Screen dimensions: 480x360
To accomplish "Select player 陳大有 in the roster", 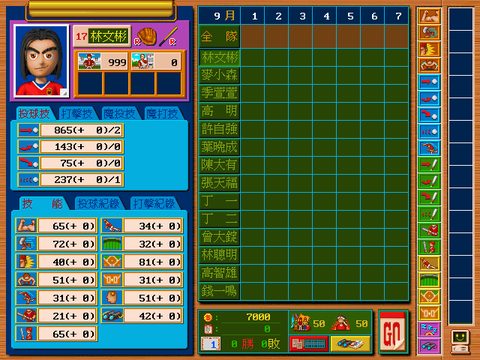I will (x=219, y=165).
